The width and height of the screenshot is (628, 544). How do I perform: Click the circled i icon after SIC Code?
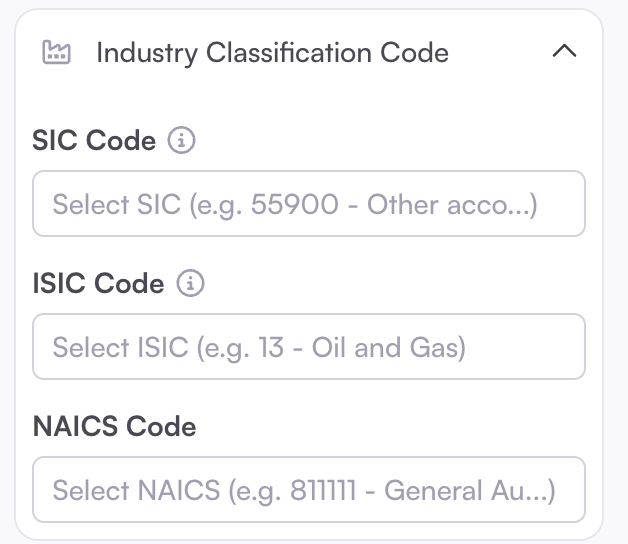[x=181, y=141]
